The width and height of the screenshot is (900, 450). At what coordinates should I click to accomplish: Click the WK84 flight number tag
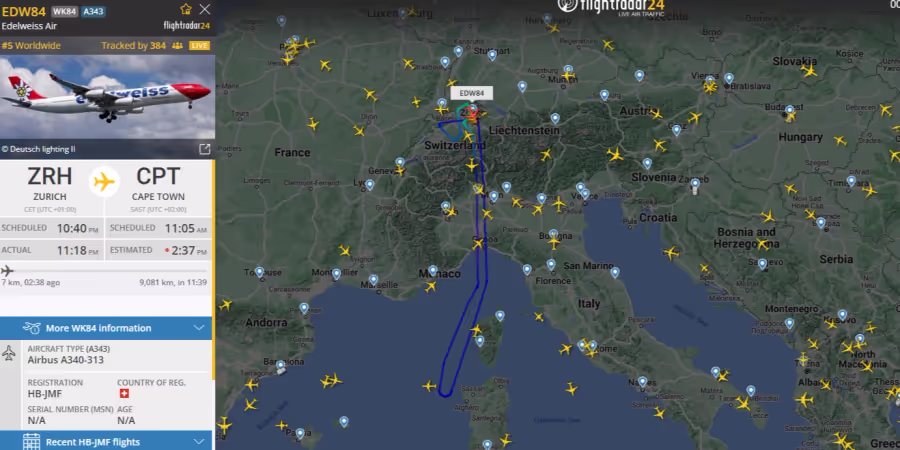pyautogui.click(x=64, y=11)
